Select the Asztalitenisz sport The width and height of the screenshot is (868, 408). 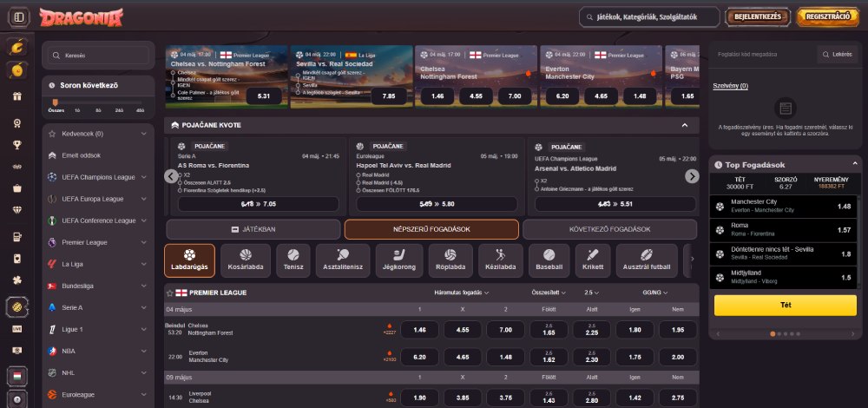(x=343, y=260)
